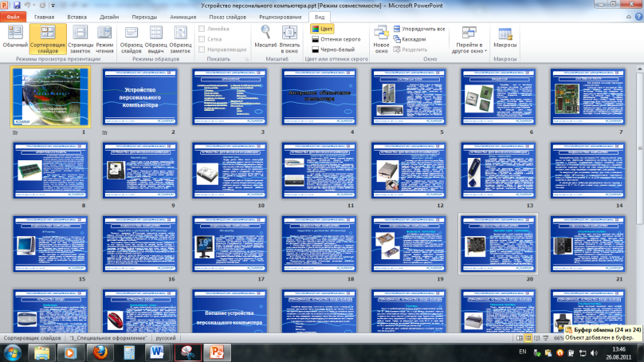Click the EN language indicator in taskbar
The width and height of the screenshot is (644, 362).
[x=522, y=352]
